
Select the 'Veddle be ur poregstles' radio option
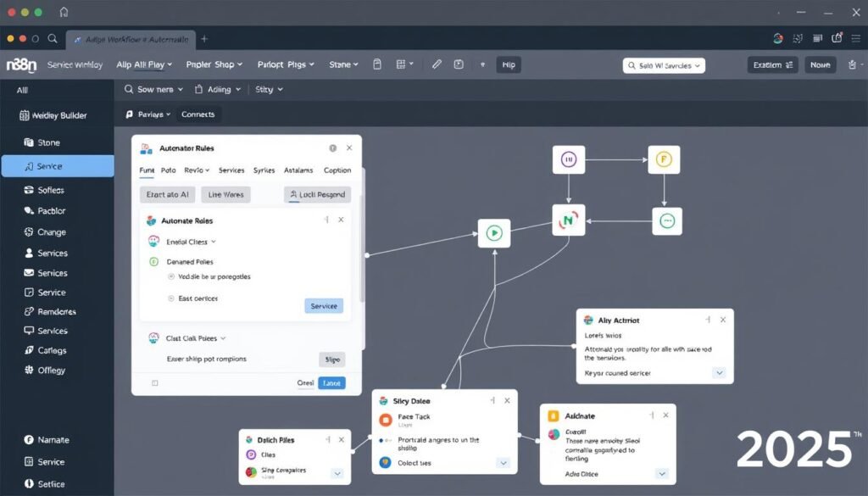pos(171,276)
